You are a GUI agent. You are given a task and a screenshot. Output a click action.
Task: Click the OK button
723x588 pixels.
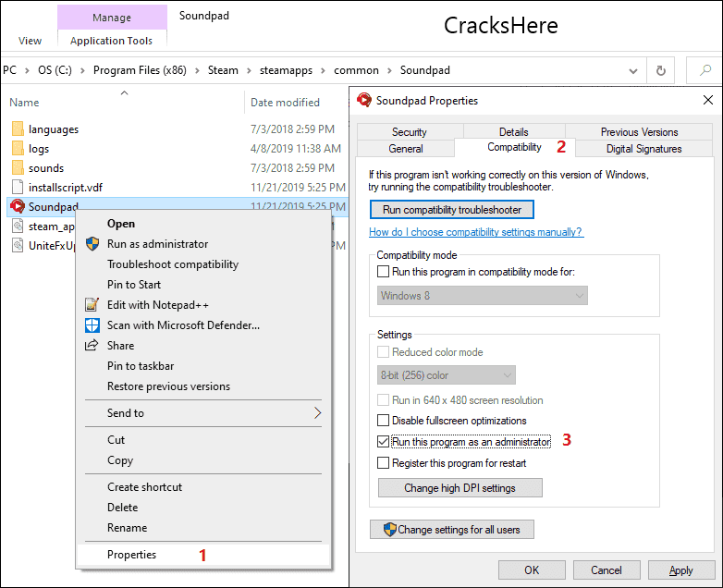tap(532, 570)
